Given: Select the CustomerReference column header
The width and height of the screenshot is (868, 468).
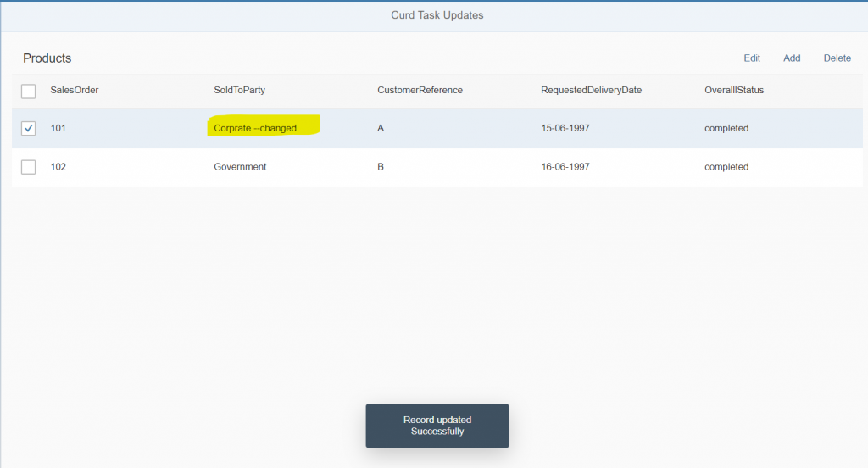Looking at the screenshot, I should point(420,90).
